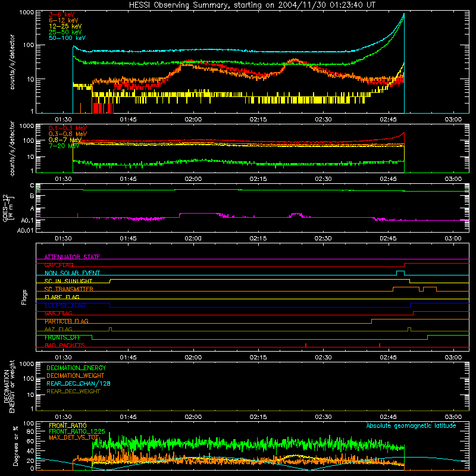Select the PARTICLE_FLAG label
The image size is (476, 476).
point(67,321)
